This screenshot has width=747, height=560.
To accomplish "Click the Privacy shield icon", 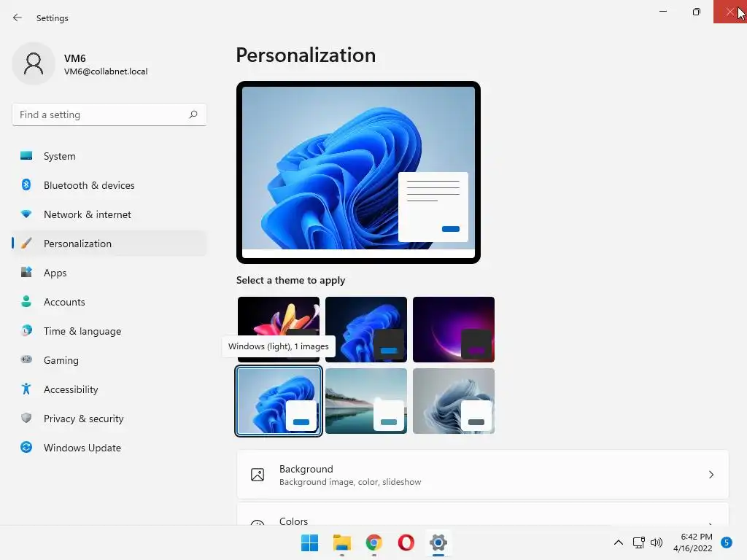I will [x=26, y=418].
